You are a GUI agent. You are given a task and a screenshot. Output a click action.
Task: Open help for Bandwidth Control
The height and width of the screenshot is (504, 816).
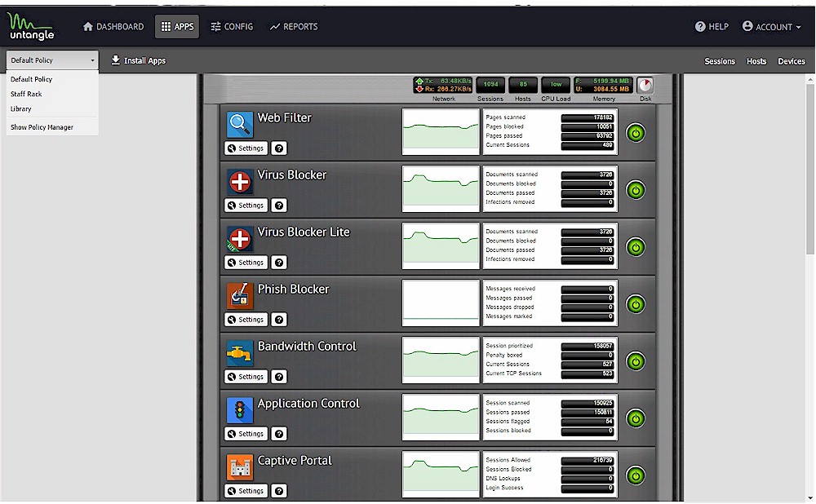coord(279,377)
